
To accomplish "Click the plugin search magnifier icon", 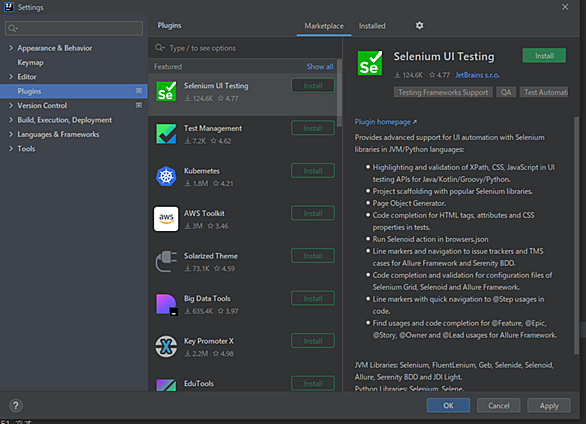I will click(160, 48).
